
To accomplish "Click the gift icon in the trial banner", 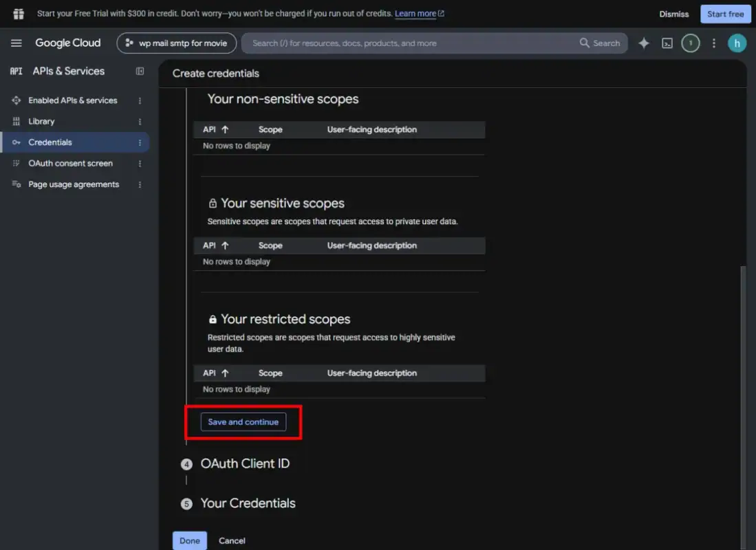I will pos(19,14).
